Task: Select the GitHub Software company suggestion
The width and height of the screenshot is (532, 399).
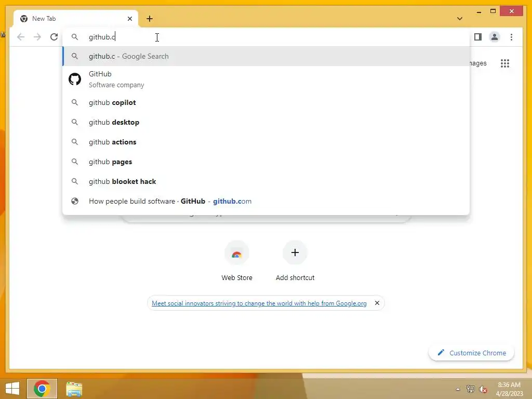Action: tap(266, 79)
